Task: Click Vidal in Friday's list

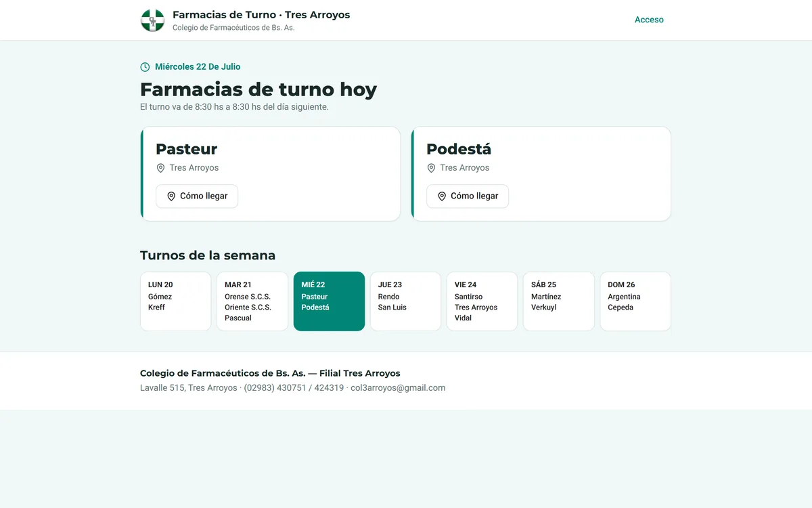Action: 464,318
